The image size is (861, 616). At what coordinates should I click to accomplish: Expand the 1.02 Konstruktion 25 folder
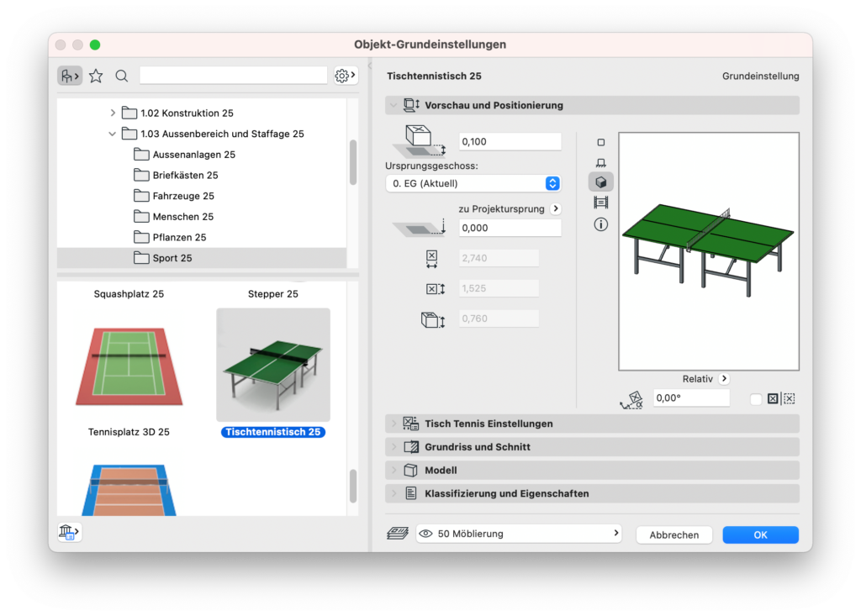click(x=113, y=113)
